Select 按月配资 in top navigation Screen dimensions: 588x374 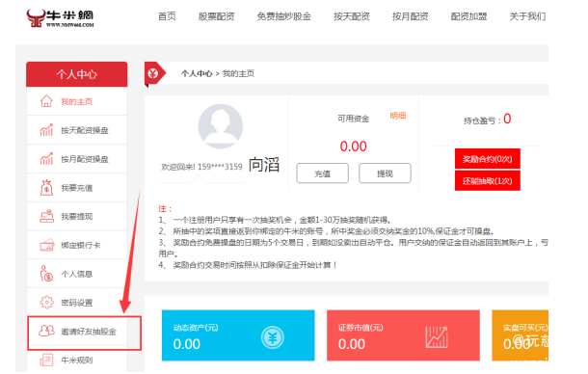[x=411, y=16]
